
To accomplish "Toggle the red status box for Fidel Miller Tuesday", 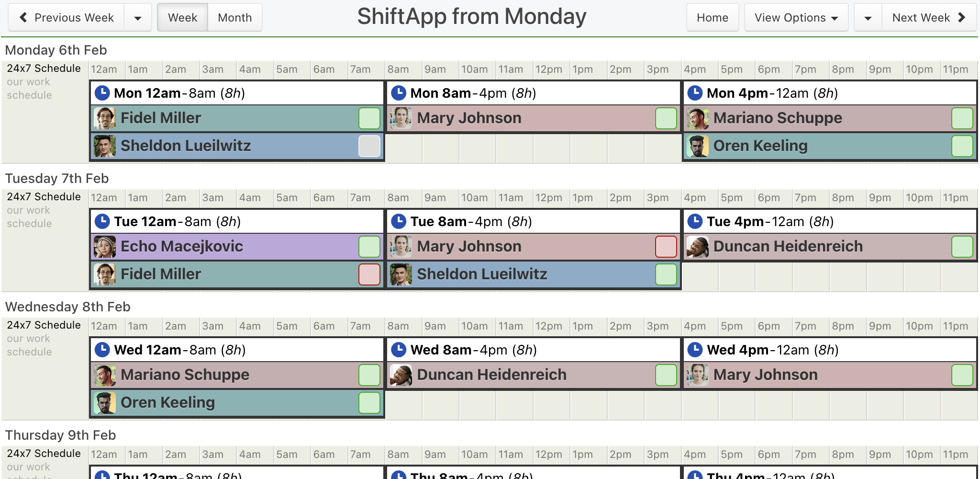I will [369, 274].
